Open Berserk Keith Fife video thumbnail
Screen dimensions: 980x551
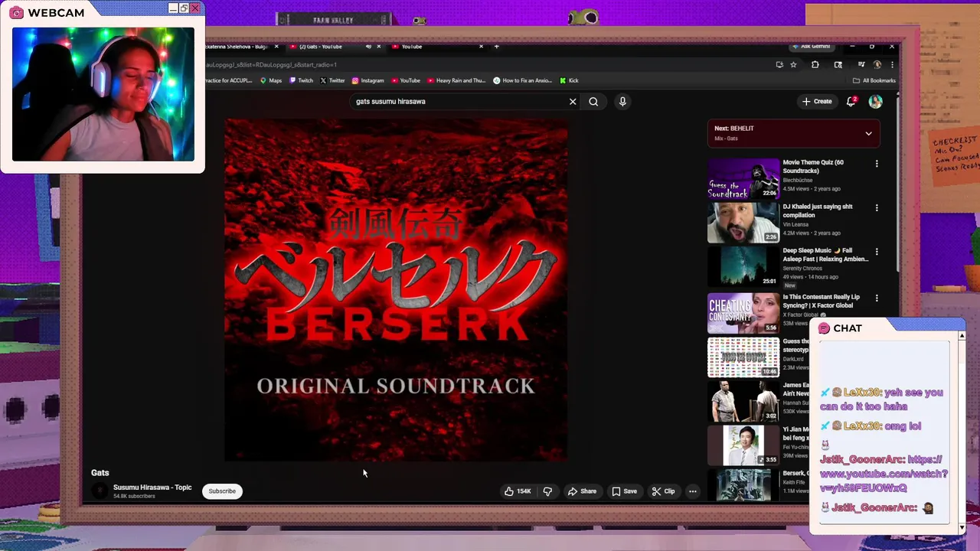click(x=743, y=485)
